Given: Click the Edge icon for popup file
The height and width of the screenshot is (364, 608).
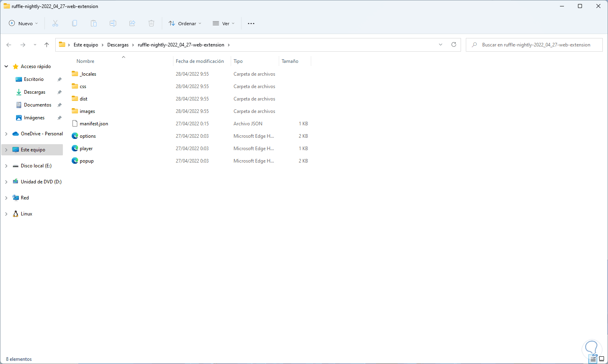Looking at the screenshot, I should (75, 161).
